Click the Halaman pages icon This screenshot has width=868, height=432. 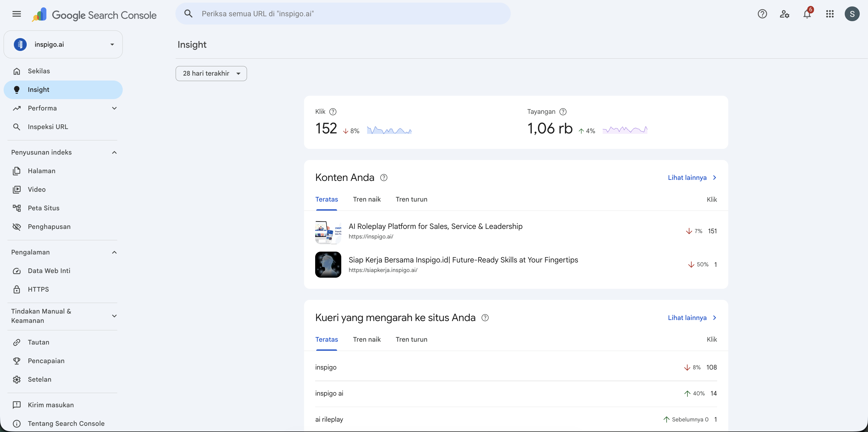pos(17,171)
